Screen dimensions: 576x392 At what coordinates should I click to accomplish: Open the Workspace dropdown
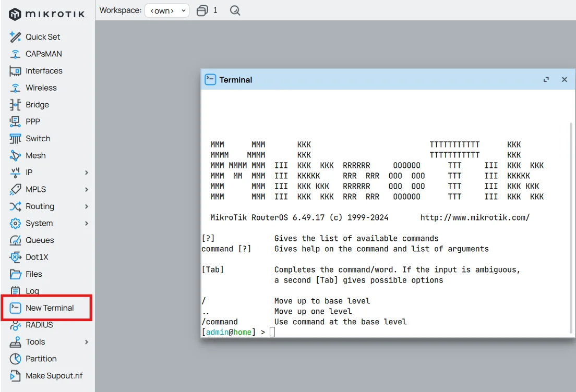click(166, 10)
